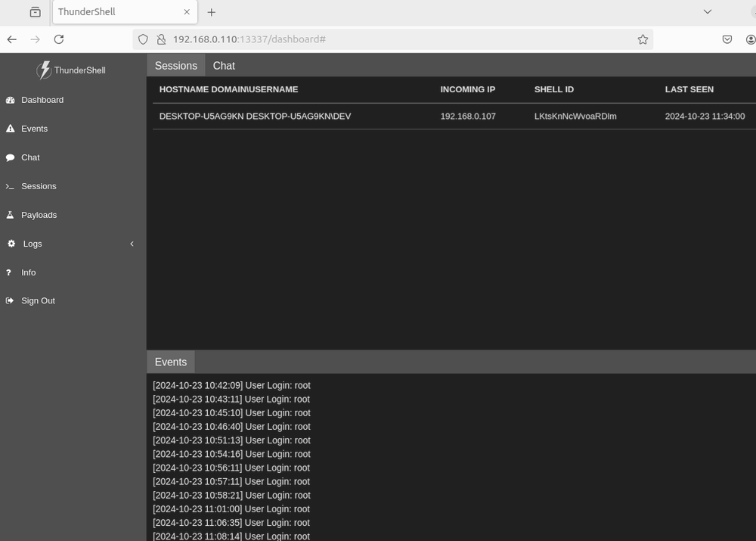
Task: Click the SHELL ID column header
Action: tap(554, 89)
